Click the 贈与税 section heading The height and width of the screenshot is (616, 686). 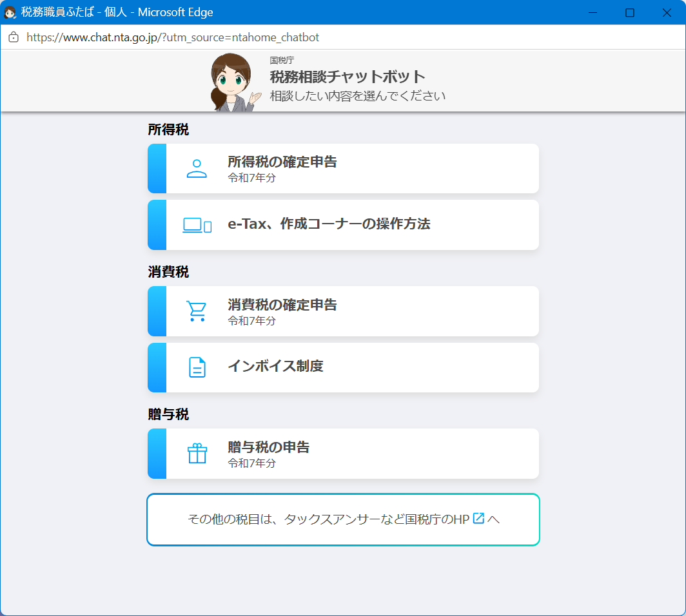coord(168,414)
